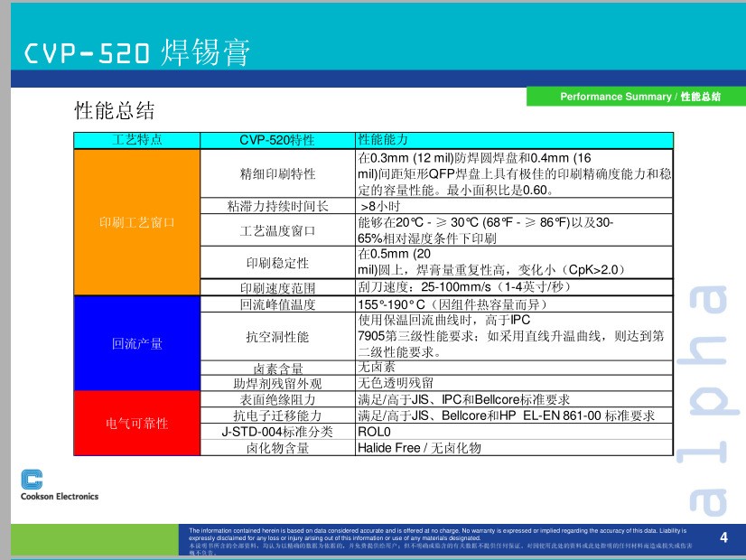Click the table header cell "工艺特点"

click(x=137, y=140)
